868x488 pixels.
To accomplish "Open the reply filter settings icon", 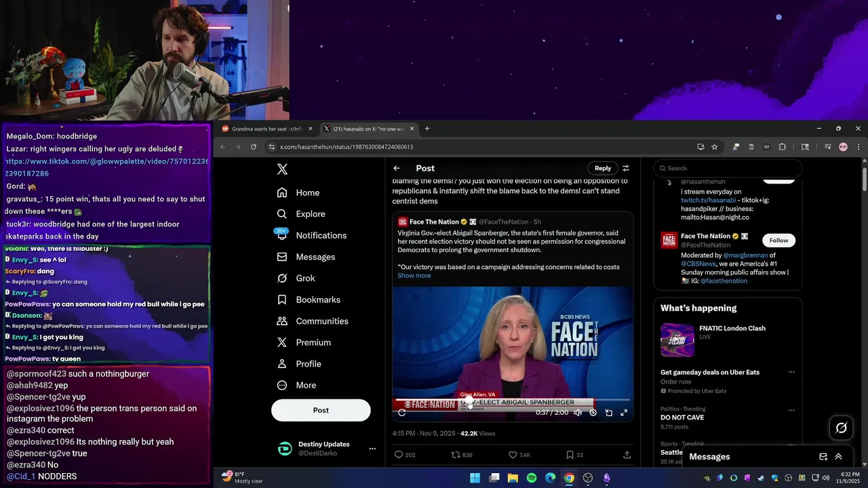I will click(626, 168).
